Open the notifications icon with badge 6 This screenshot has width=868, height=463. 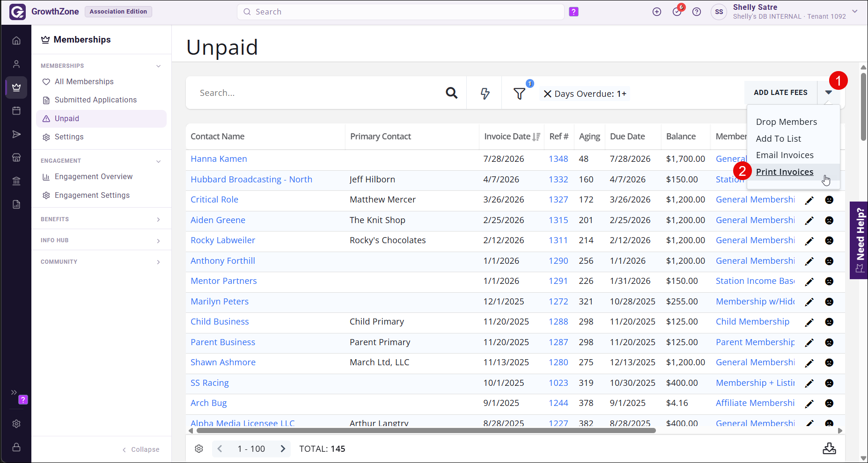click(677, 12)
